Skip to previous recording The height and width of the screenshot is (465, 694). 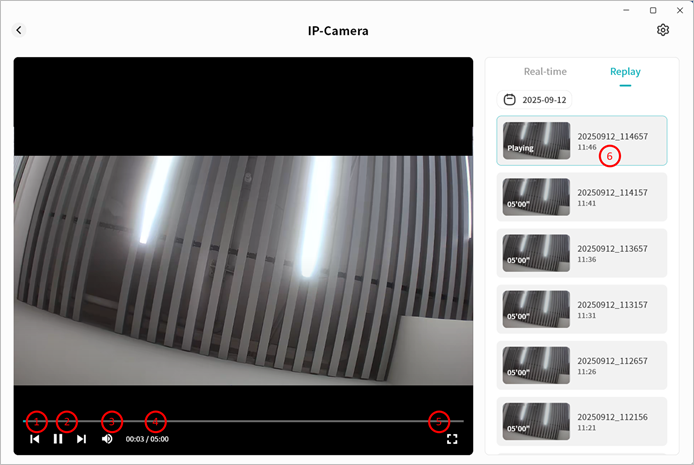35,438
